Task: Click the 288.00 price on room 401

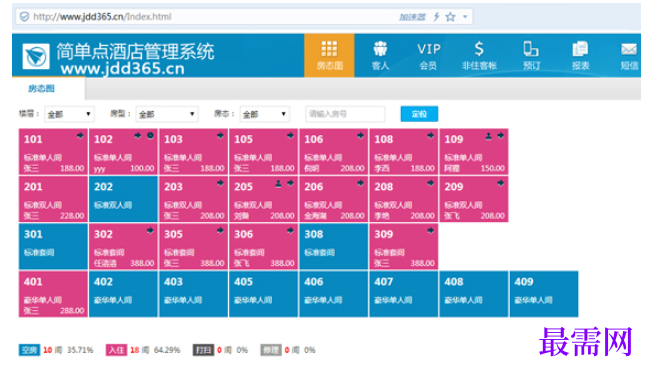Action: point(72,311)
